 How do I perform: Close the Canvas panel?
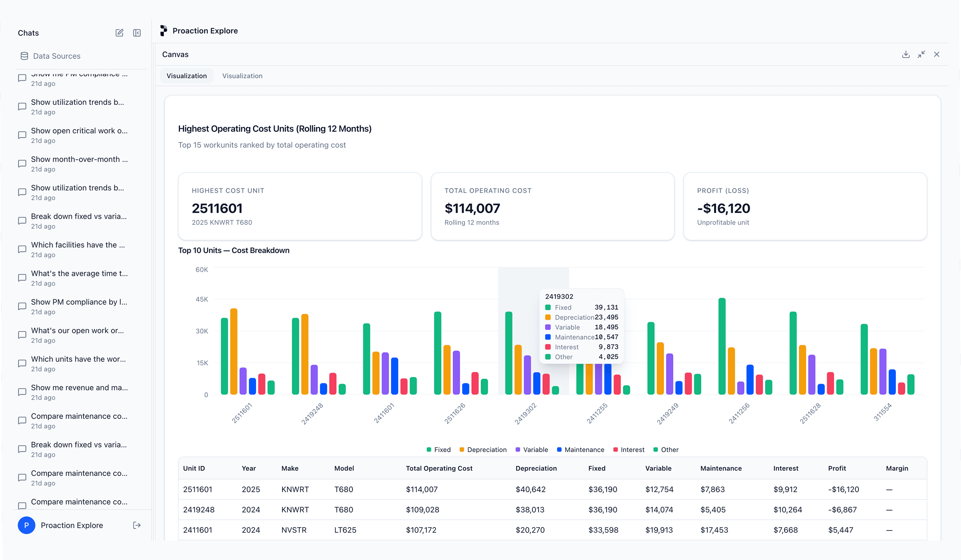(x=937, y=54)
